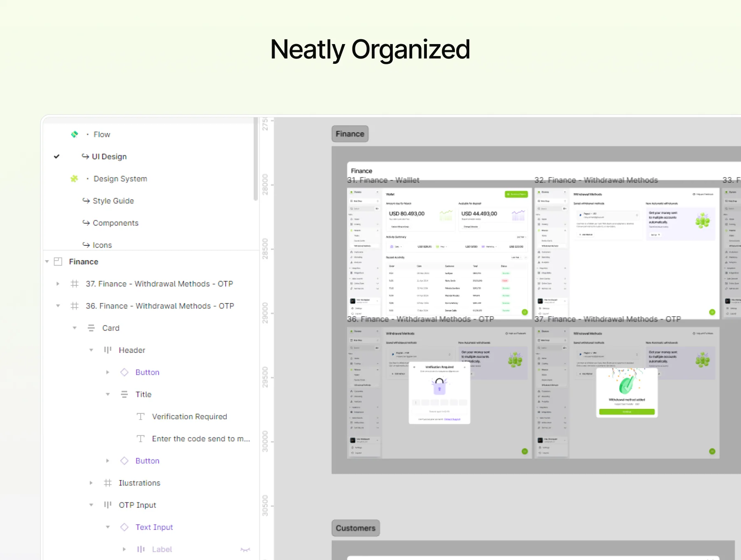The width and height of the screenshot is (741, 560).
Task: Select frame title '32. Finance - Withdrawal Methods'
Action: [596, 180]
